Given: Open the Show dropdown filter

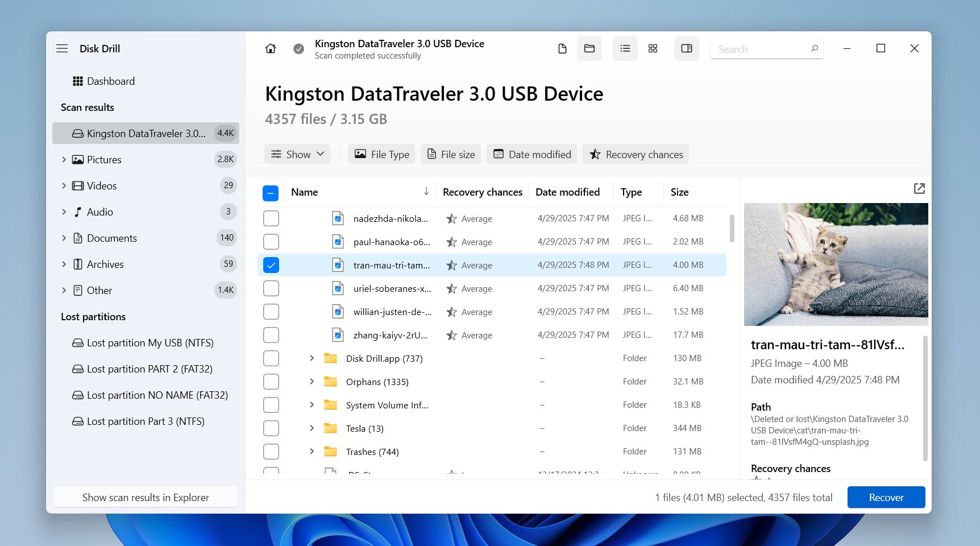Looking at the screenshot, I should point(297,154).
